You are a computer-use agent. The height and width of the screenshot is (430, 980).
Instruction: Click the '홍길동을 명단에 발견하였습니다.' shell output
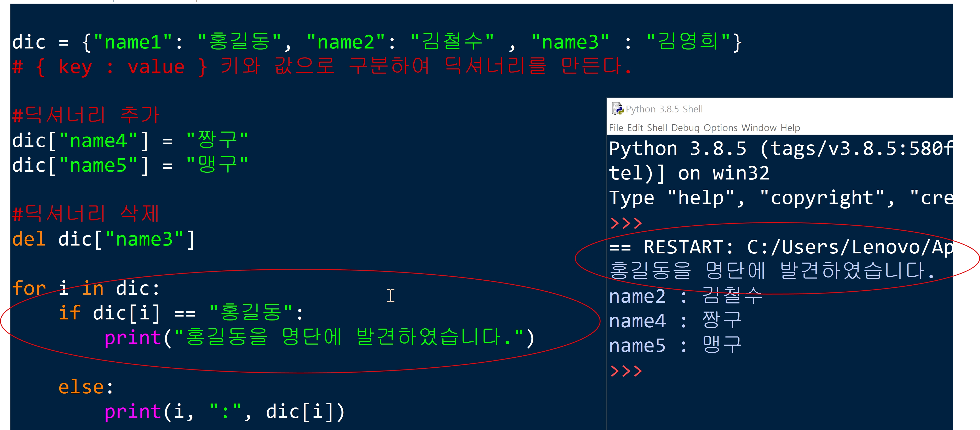click(772, 271)
